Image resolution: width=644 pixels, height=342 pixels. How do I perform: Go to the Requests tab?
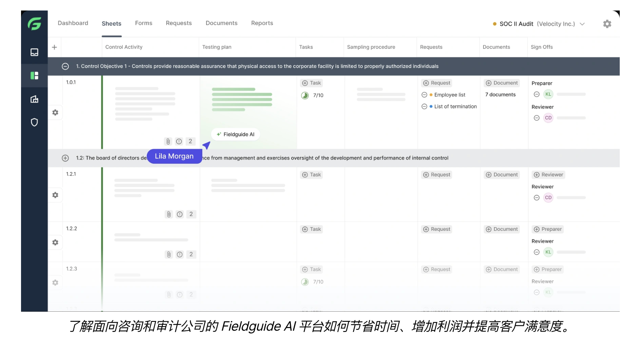[x=179, y=23]
